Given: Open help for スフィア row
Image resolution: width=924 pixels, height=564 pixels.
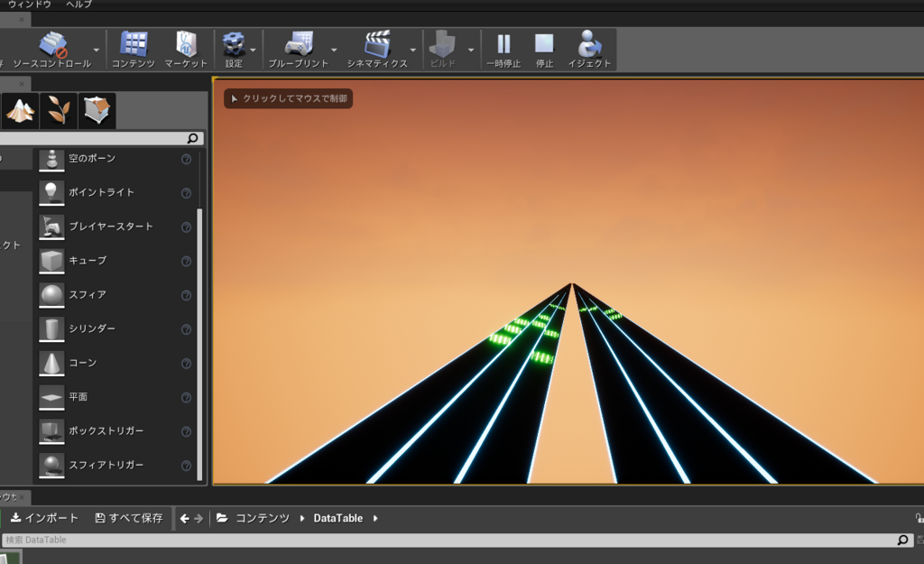Looking at the screenshot, I should point(186,295).
